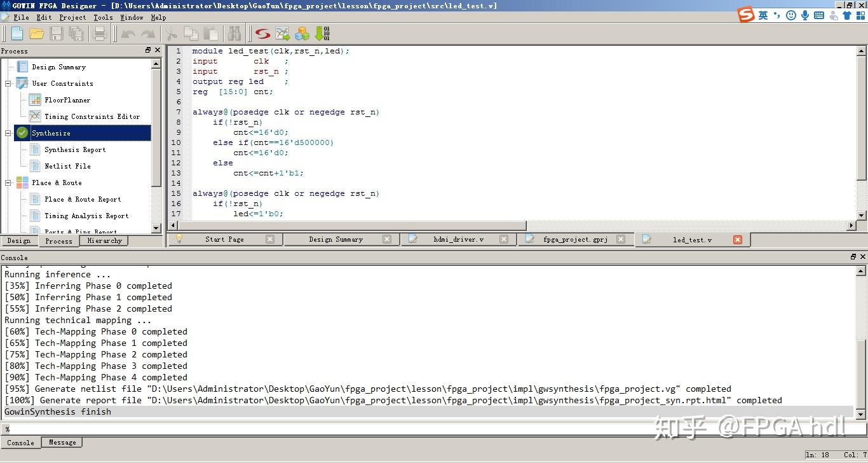Collapse the User Constraints tree node
Image resolution: width=868 pixels, height=463 pixels.
coord(9,83)
